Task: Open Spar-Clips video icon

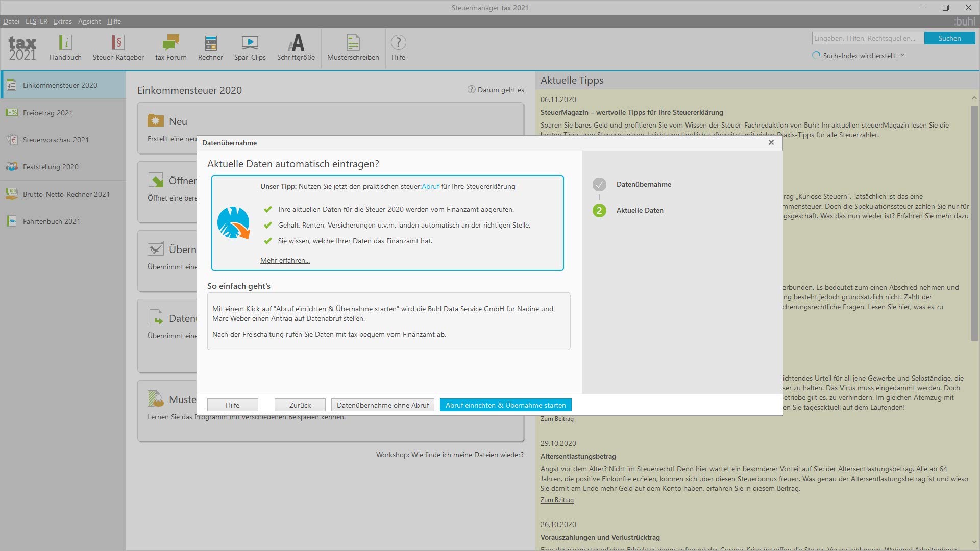Action: pos(250,43)
